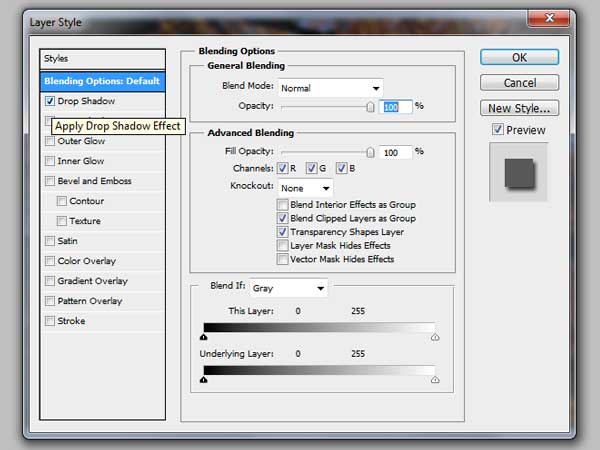Enable Blend Interior Effects as Group
600x450 pixels.
tap(283, 205)
